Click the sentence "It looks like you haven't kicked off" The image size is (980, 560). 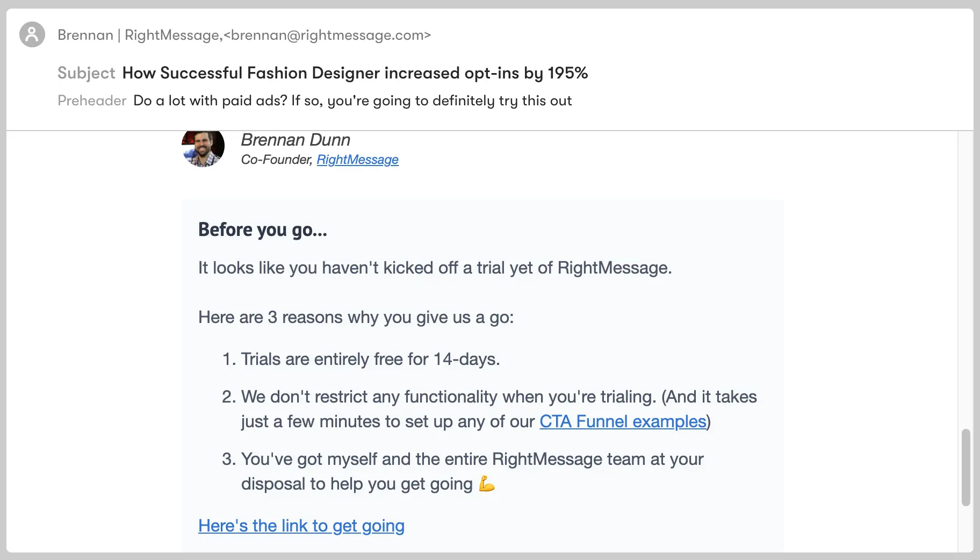click(435, 268)
